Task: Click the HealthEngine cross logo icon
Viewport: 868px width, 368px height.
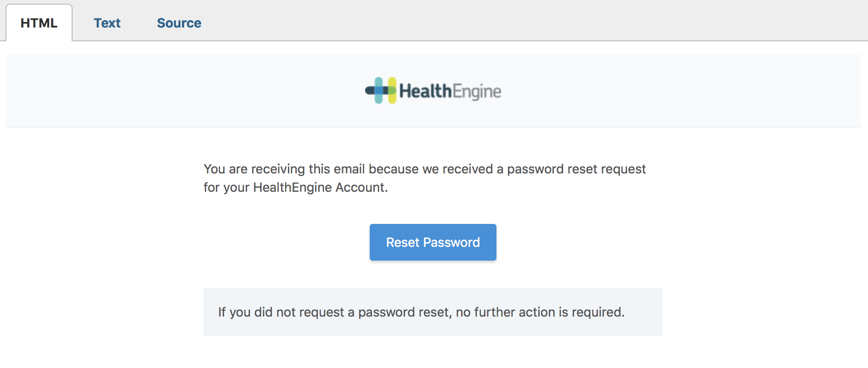Action: (381, 90)
